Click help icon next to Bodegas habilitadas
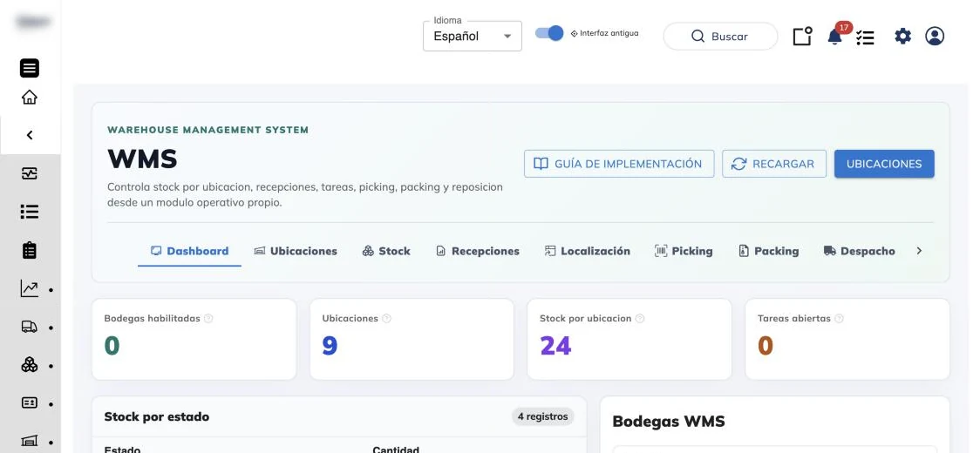 208,319
